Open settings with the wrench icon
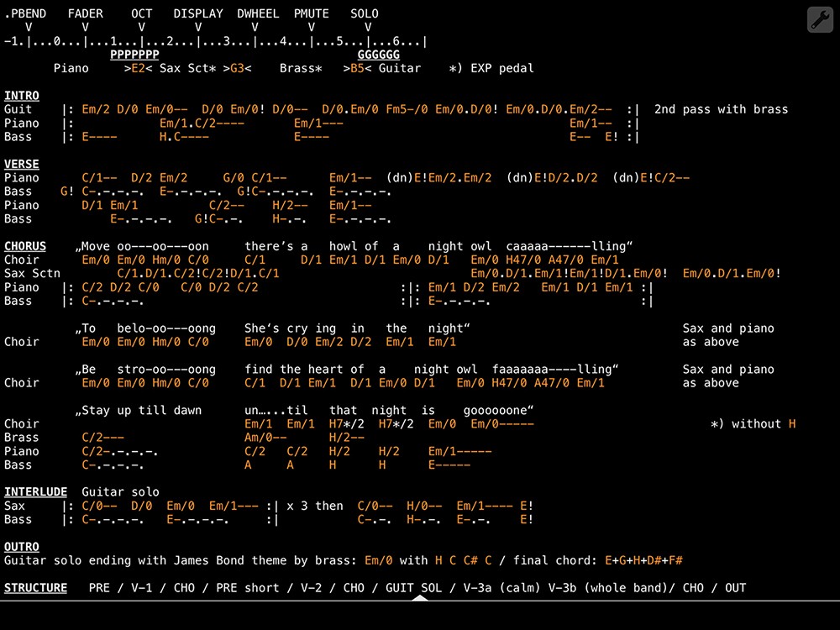 click(x=820, y=19)
